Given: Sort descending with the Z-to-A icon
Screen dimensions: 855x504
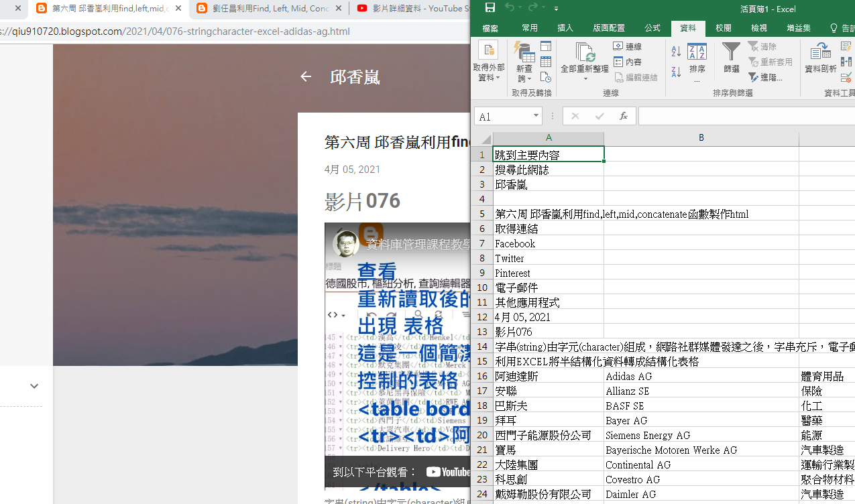Looking at the screenshot, I should (x=676, y=71).
